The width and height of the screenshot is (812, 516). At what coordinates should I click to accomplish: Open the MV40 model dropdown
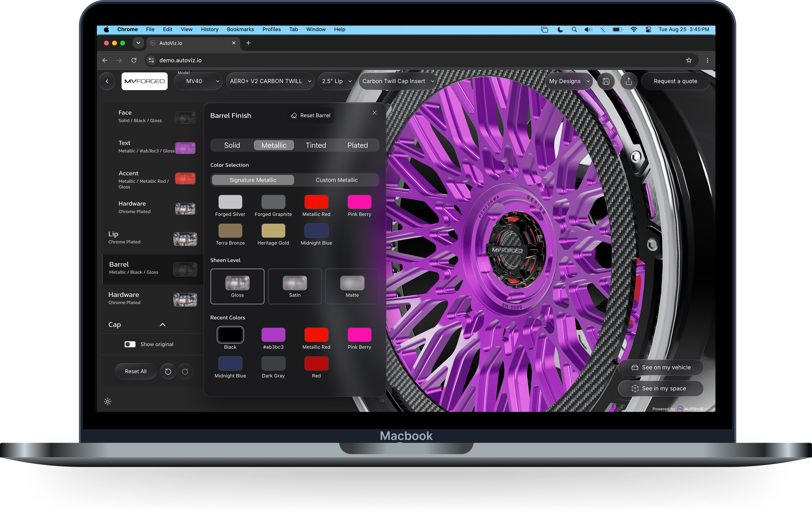pos(198,81)
